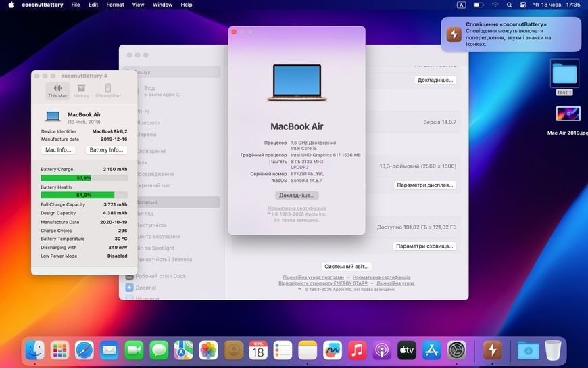Viewport: 588px width, 368px height.
Task: Open Trash in the Dock
Action: pyautogui.click(x=553, y=350)
